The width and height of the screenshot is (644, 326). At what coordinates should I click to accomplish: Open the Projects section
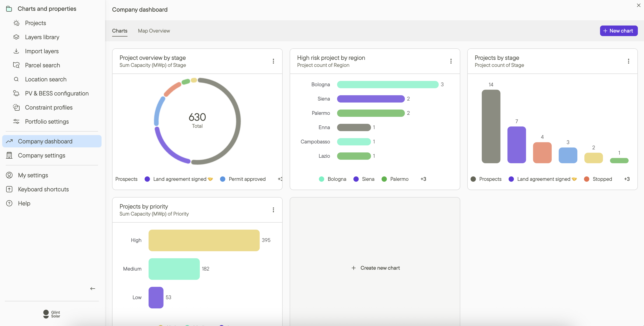tap(35, 23)
